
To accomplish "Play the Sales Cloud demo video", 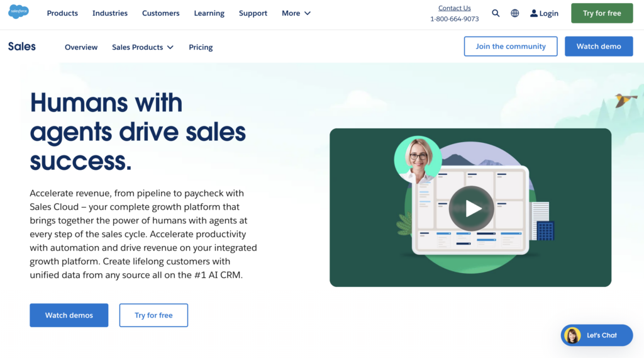I will coord(471,208).
